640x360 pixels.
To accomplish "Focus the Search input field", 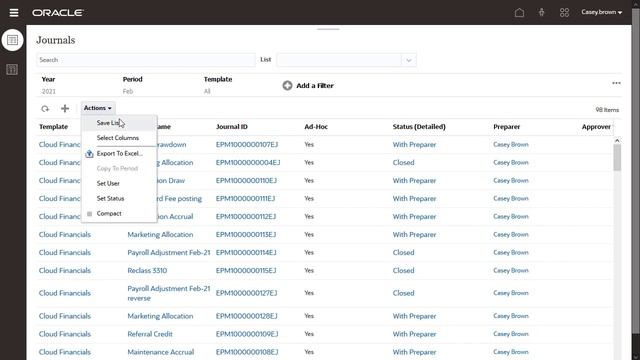I will pos(146,60).
